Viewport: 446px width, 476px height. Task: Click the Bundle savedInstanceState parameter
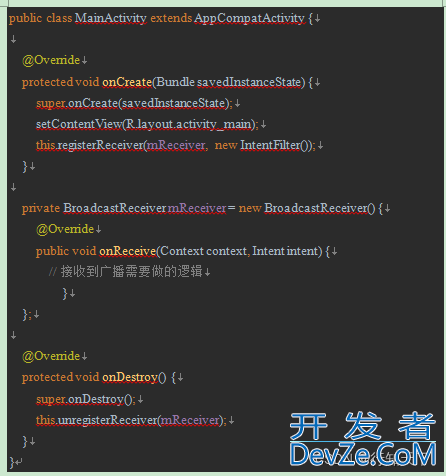(x=229, y=82)
